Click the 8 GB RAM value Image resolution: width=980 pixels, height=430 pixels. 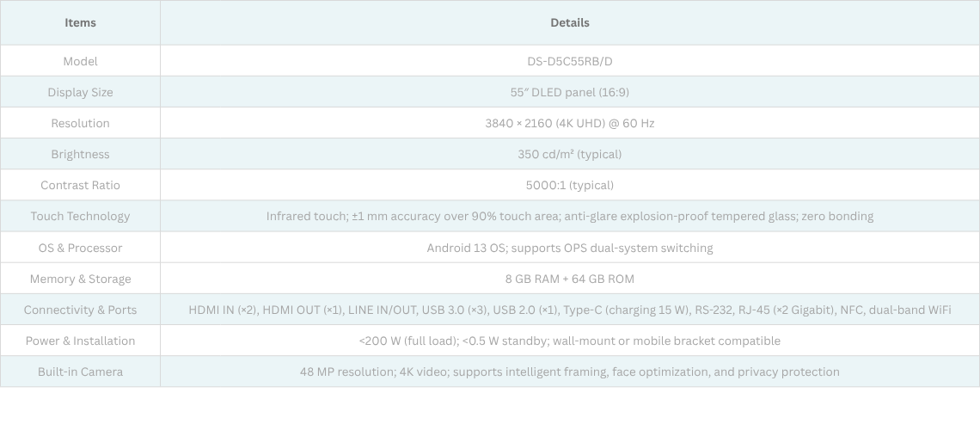click(570, 279)
